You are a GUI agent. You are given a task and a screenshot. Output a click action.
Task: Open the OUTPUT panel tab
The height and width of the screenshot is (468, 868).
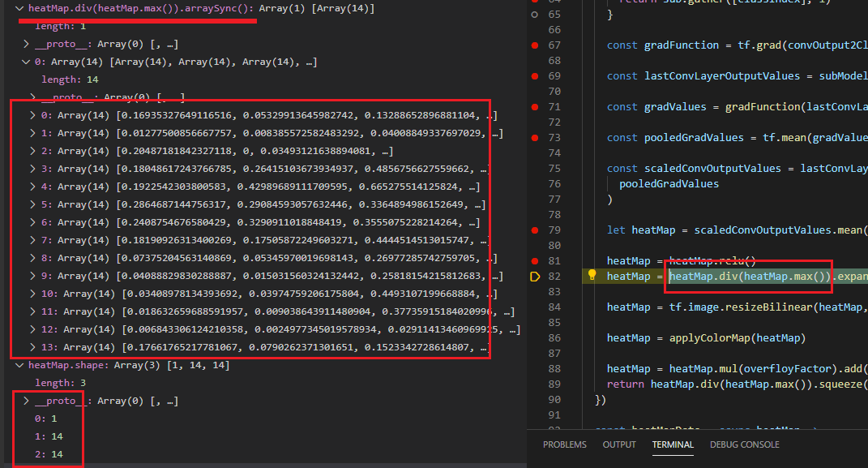coord(619,444)
